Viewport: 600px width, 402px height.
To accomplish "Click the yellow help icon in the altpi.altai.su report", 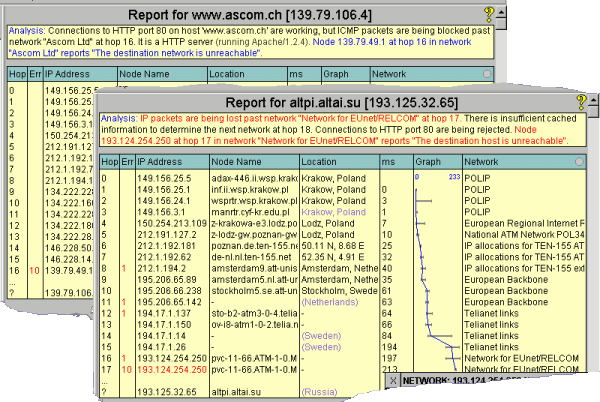I will click(581, 102).
